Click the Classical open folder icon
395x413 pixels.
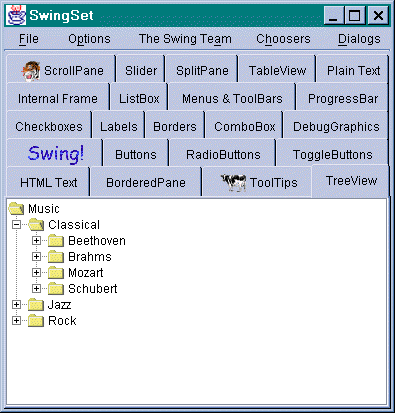click(36, 225)
